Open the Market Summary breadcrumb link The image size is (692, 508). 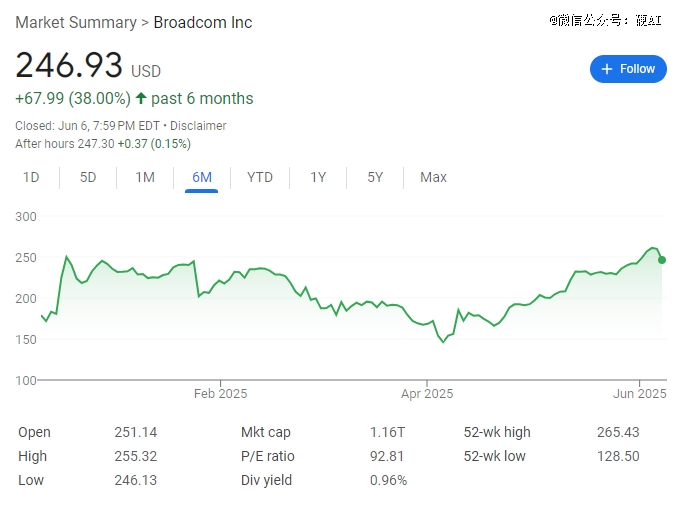pos(76,23)
